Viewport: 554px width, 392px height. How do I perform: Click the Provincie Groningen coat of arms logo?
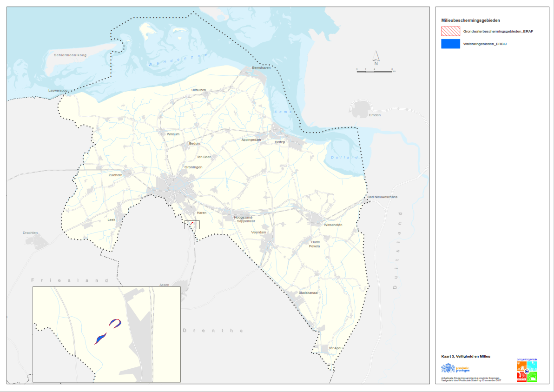(x=448, y=368)
